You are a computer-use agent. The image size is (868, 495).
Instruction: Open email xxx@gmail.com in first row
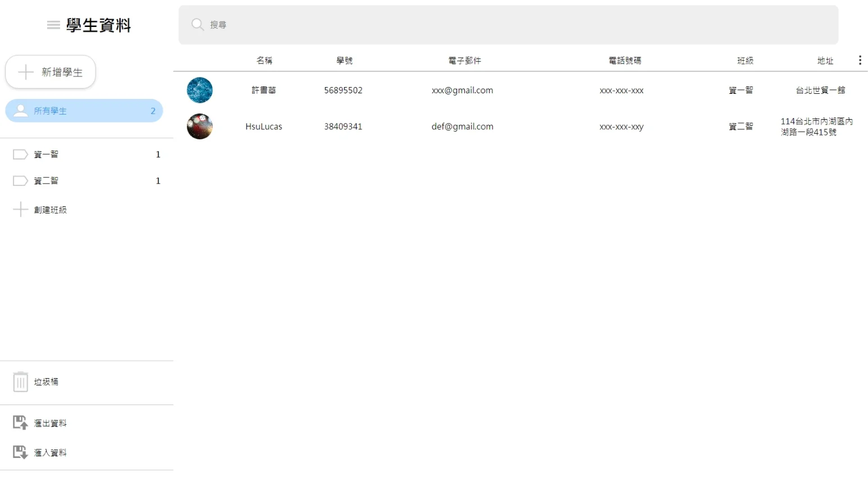coord(462,90)
